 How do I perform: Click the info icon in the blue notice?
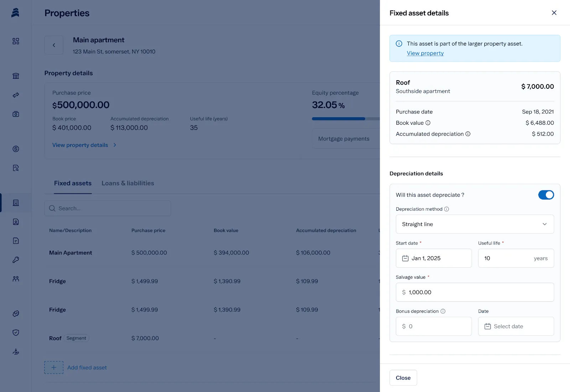[x=399, y=43]
